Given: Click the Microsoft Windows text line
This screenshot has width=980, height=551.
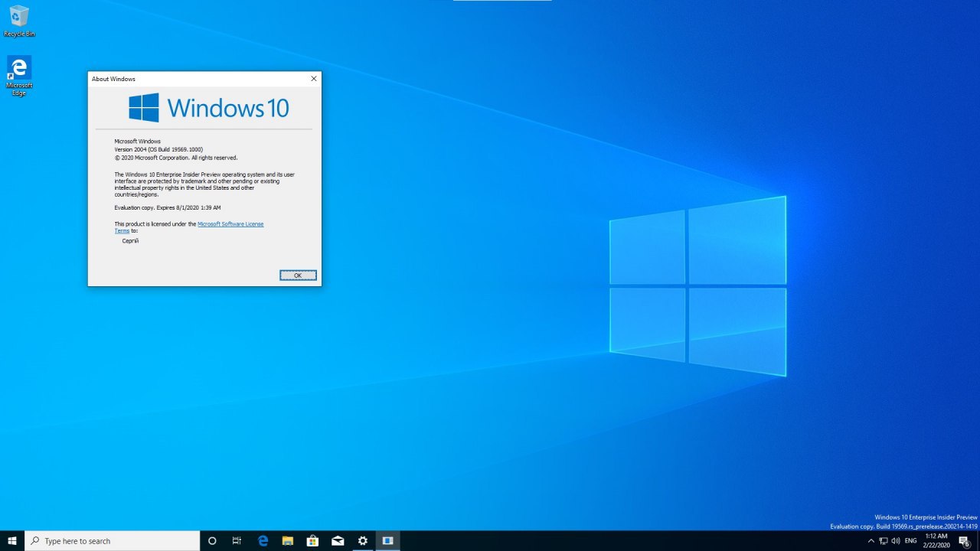Looking at the screenshot, I should [138, 142].
